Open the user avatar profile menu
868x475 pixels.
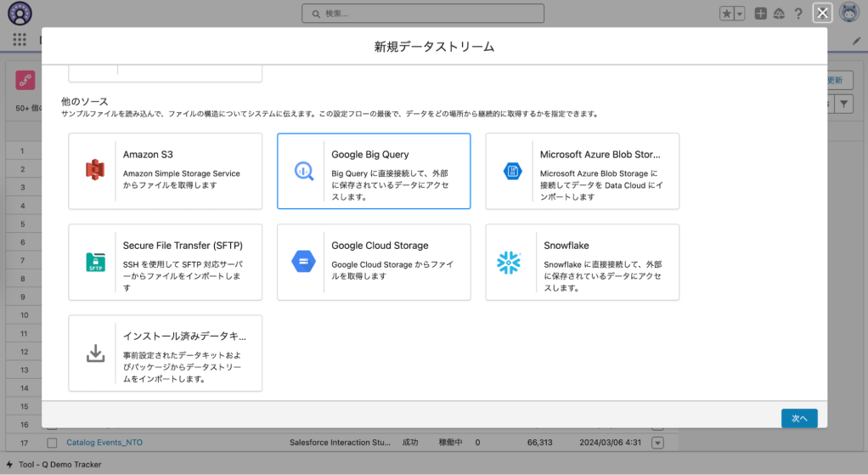point(848,12)
